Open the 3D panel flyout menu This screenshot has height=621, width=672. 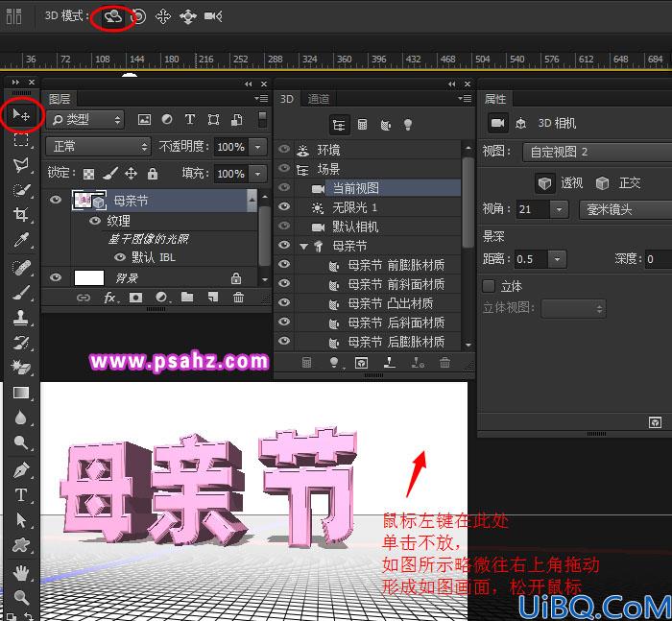(x=465, y=99)
